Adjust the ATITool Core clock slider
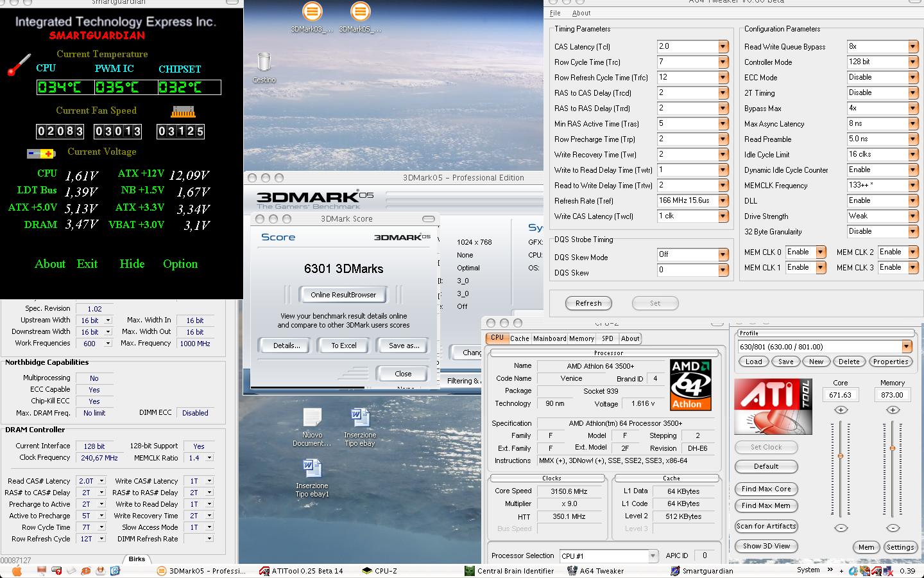Image resolution: width=924 pixels, height=578 pixels. (x=841, y=456)
